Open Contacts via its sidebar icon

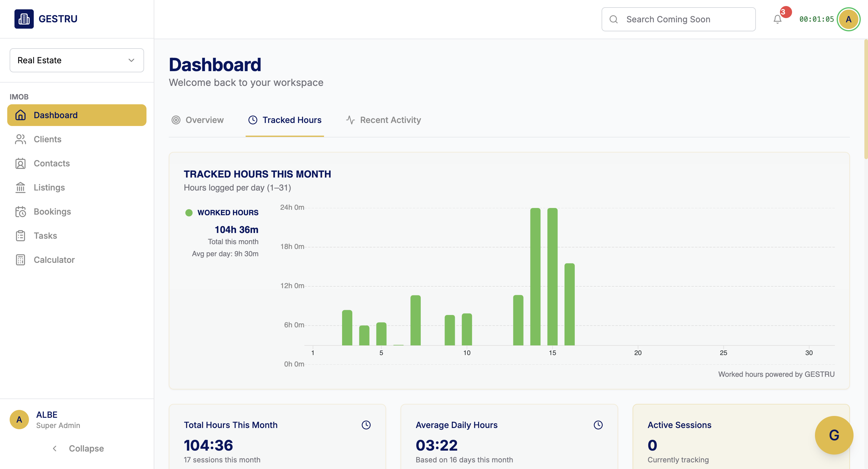tap(20, 163)
